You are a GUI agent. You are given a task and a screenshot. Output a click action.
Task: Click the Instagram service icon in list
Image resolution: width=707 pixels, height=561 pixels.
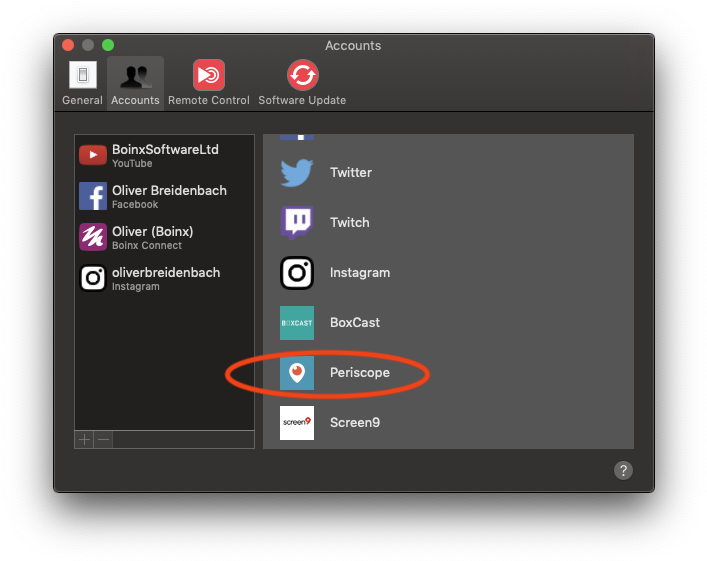point(297,273)
